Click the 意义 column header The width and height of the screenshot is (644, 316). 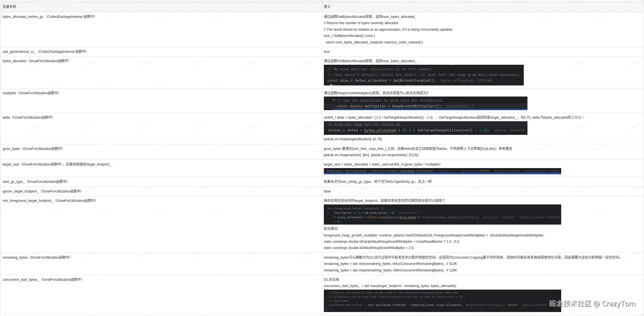click(x=327, y=7)
